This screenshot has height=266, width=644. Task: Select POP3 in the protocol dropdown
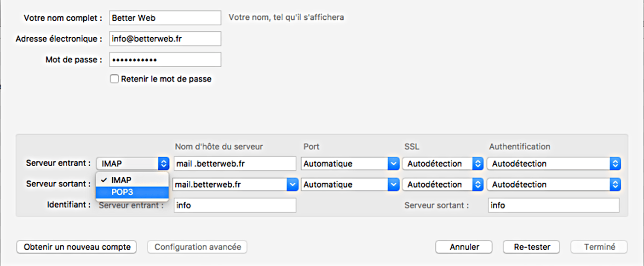click(132, 192)
